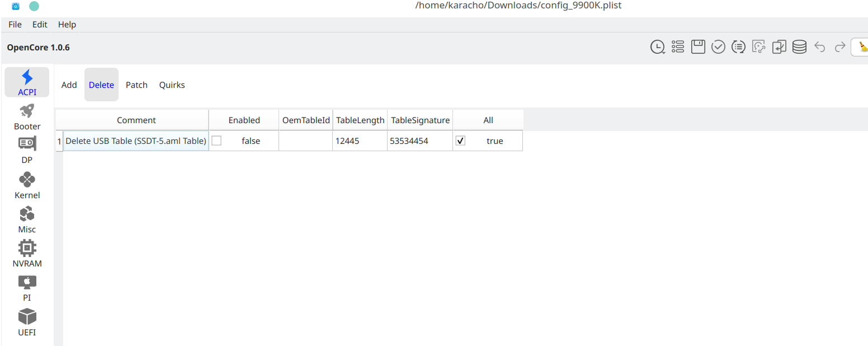868x346 pixels.
Task: Switch to the Patch tab
Action: point(136,85)
